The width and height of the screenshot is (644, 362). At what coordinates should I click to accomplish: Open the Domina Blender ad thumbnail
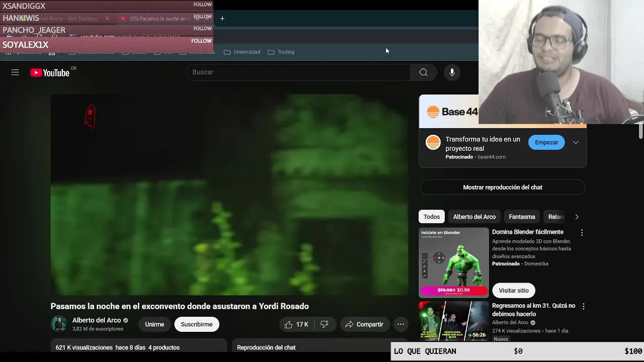(x=454, y=262)
